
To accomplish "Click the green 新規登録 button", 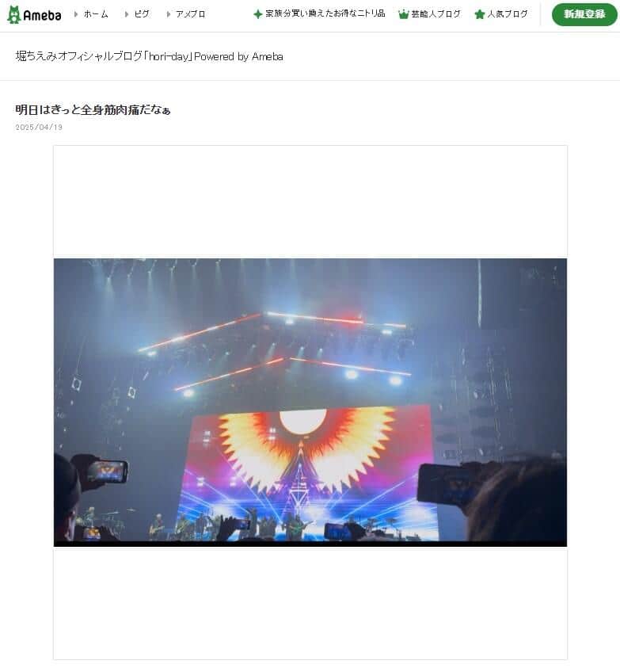I will pos(584,14).
